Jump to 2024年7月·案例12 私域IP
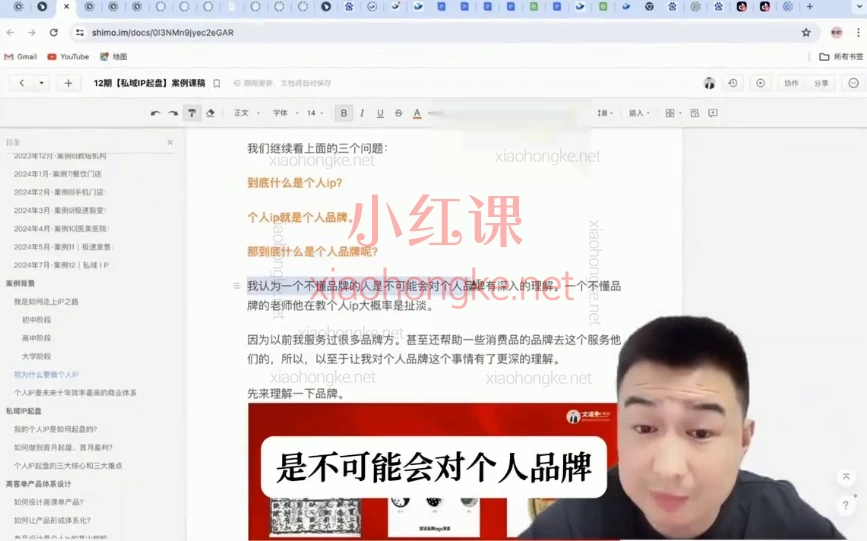 pyautogui.click(x=61, y=265)
